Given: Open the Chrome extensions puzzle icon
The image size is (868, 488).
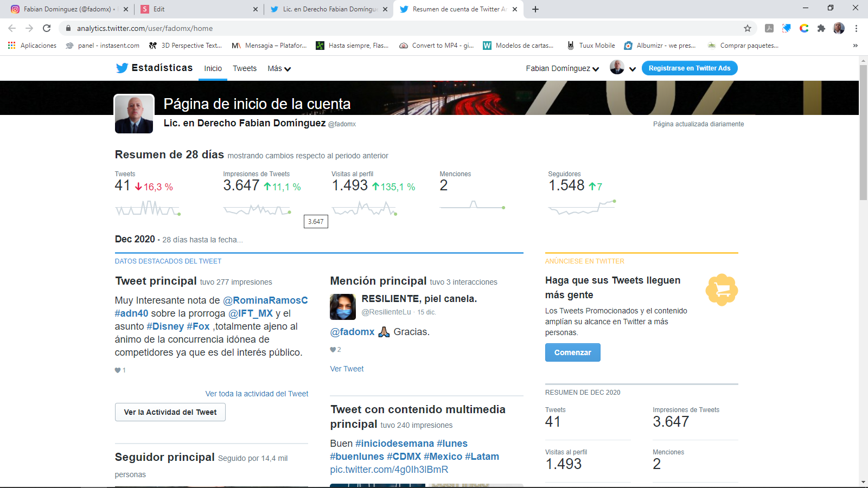Looking at the screenshot, I should click(x=821, y=28).
